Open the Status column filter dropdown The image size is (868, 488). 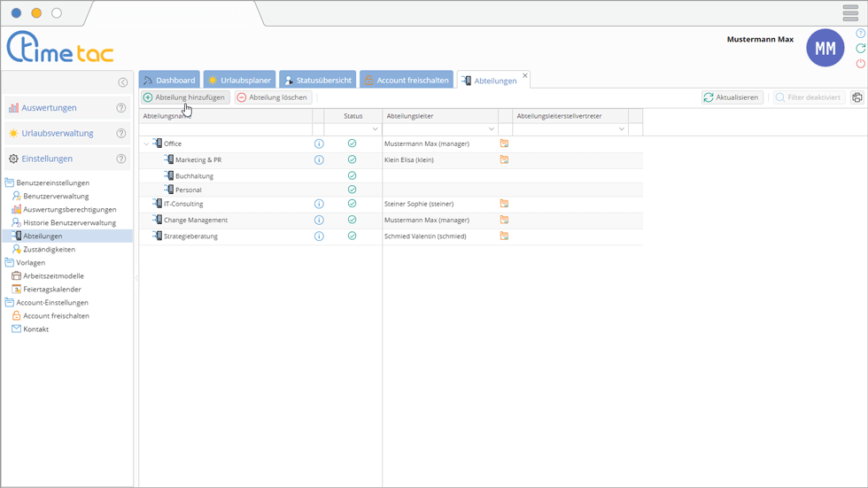pos(375,129)
